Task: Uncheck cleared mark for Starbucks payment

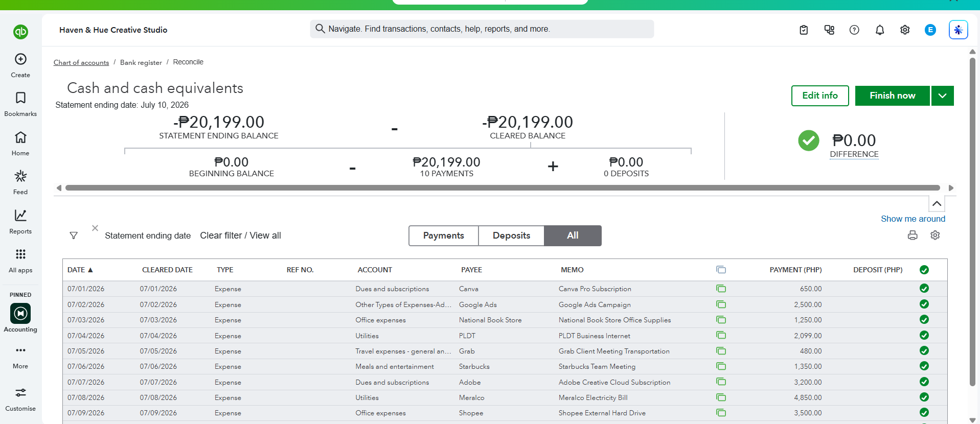Action: [x=924, y=366]
